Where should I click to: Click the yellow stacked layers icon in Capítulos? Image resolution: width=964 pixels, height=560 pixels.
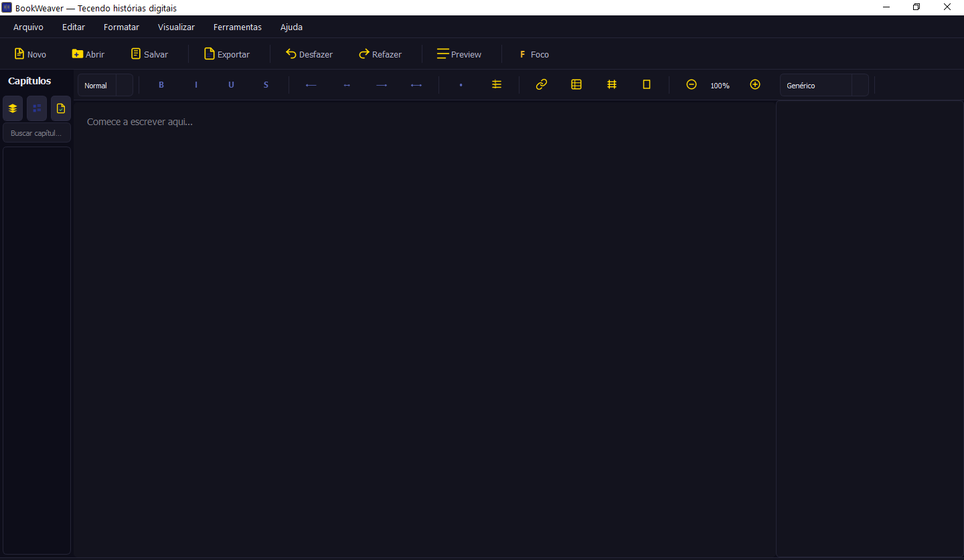coord(13,108)
